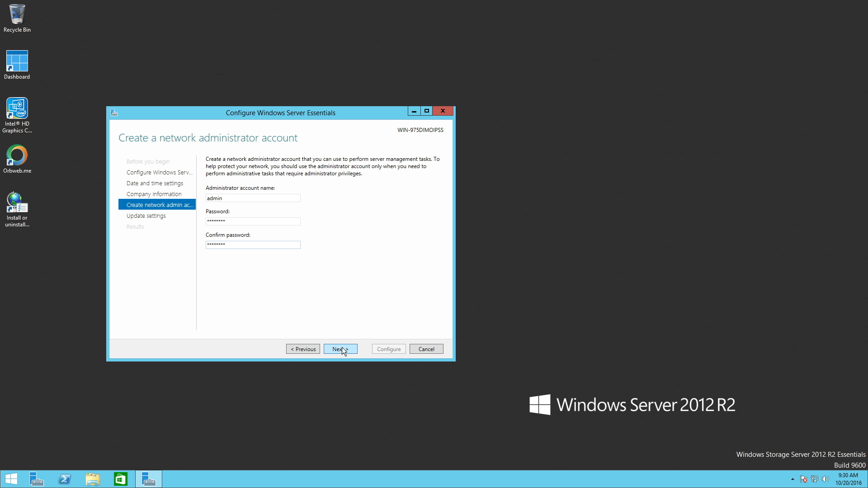This screenshot has width=868, height=488.
Task: Launch PowerShell from the taskbar
Action: (x=65, y=479)
